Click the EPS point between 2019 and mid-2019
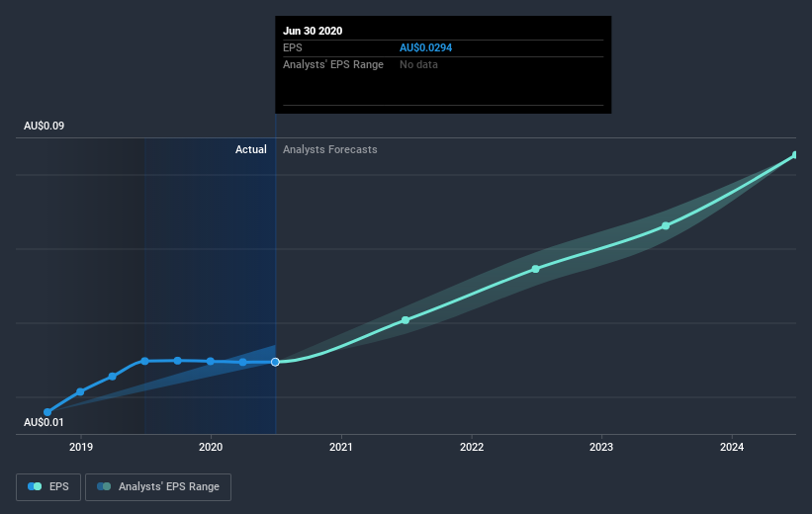Screen dimensions: 812x514 tap(113, 377)
